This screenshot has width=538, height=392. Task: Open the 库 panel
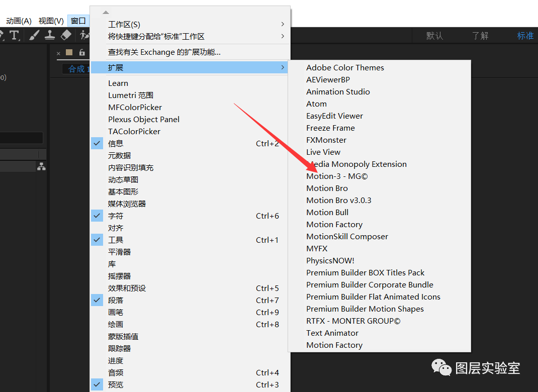click(189, 264)
